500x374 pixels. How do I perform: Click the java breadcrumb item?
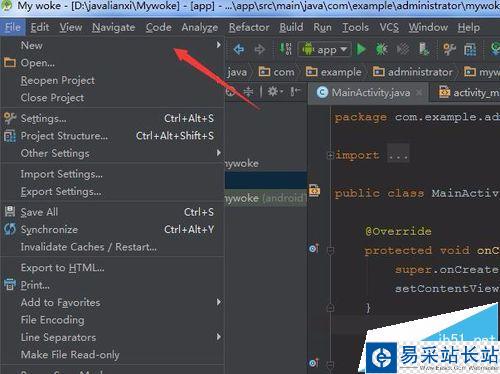coord(237,72)
